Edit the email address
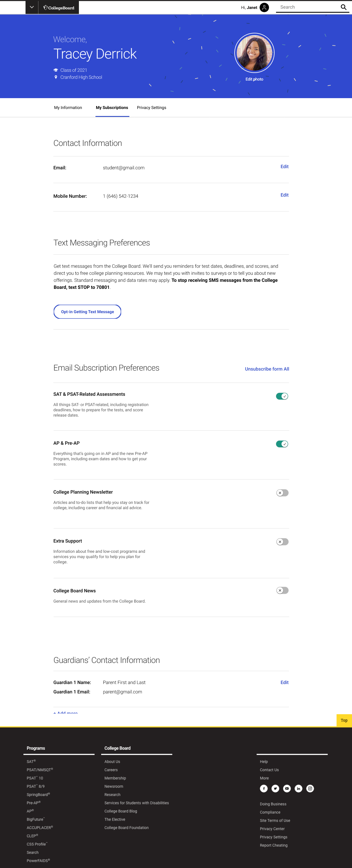The height and width of the screenshot is (868, 352). (x=285, y=166)
